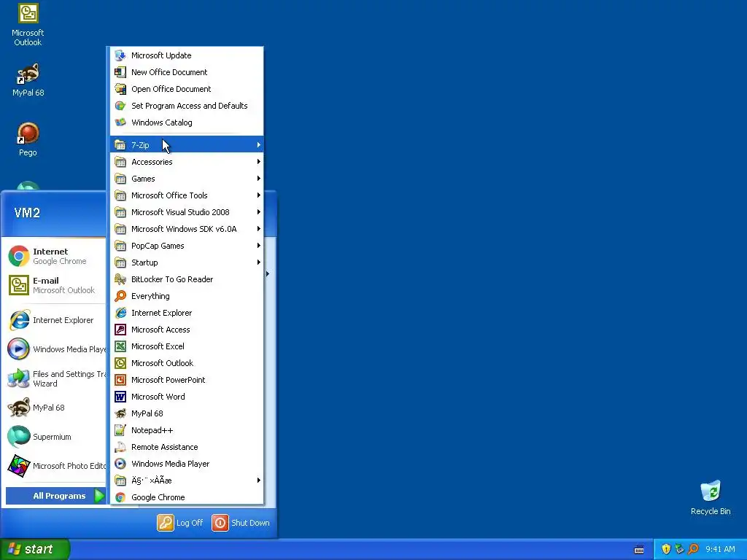Viewport: 747px width, 560px height.
Task: Click the Pego desktop shortcut
Action: pos(28,139)
